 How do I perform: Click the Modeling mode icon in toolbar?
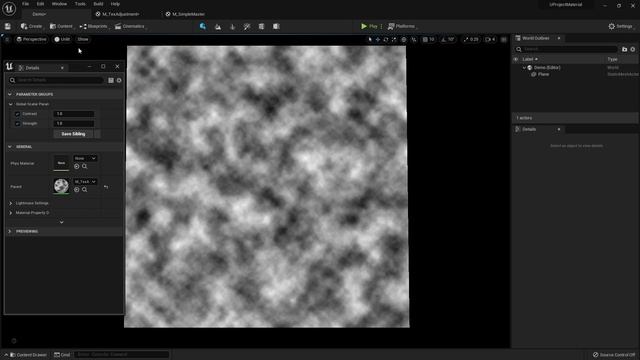coord(261,27)
